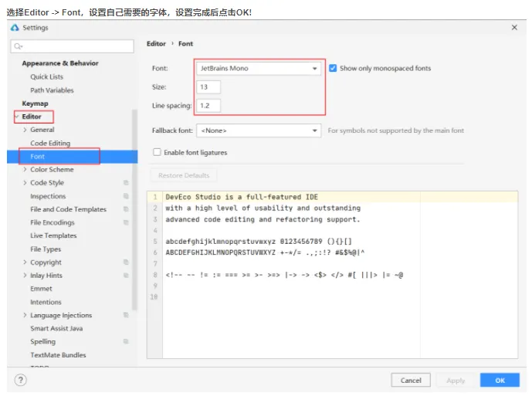The width and height of the screenshot is (532, 396).
Task: Open Intentions settings page
Action: [46, 302]
